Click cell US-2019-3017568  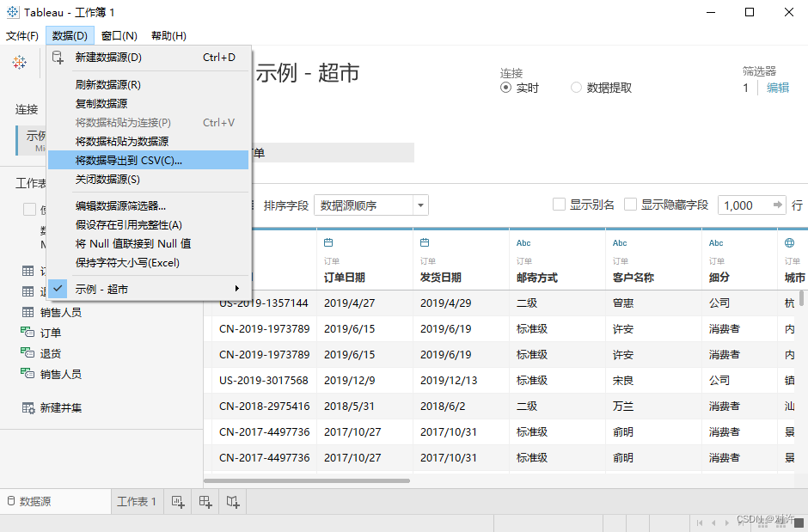(x=263, y=381)
